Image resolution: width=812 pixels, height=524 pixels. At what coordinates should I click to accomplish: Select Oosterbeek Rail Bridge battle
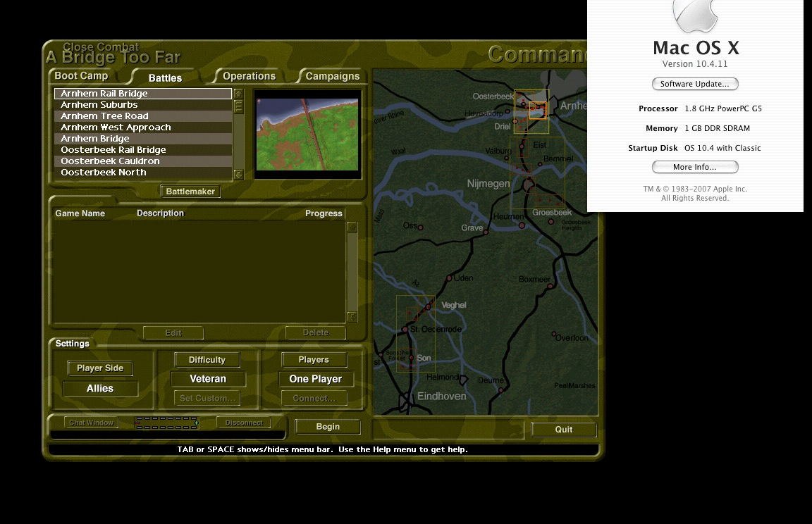(x=143, y=150)
